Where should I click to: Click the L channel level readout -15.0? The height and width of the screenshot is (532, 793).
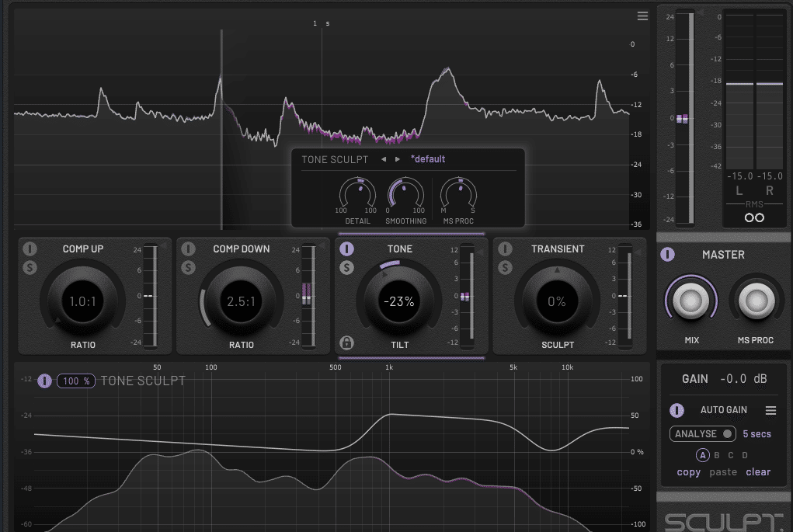point(740,176)
